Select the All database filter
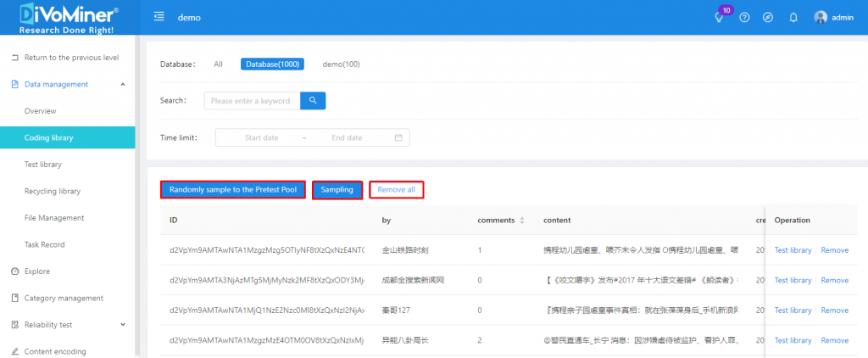The image size is (868, 358). [x=218, y=64]
